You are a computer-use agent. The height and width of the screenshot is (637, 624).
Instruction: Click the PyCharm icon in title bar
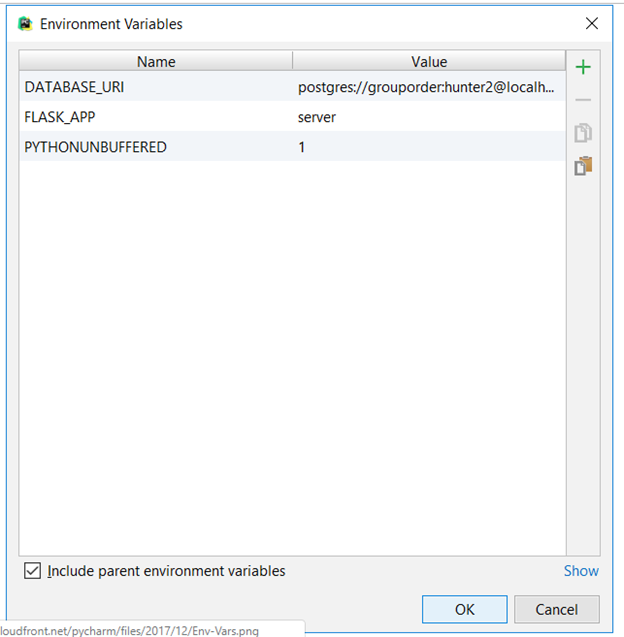[25, 23]
